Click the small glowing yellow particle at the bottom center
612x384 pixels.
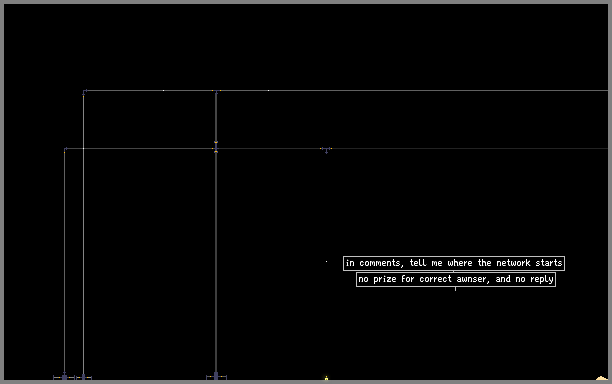[x=326, y=378]
